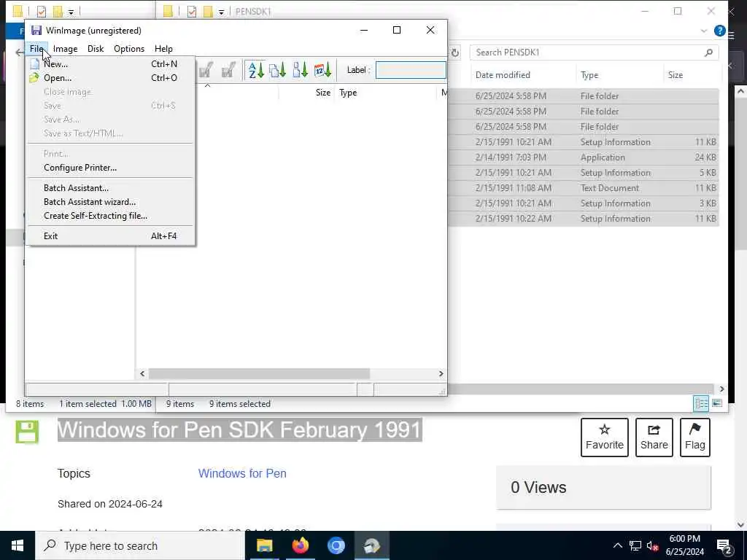Click WinImage horizontal scrollbar thumb
This screenshot has width=747, height=560.
[x=259, y=374]
